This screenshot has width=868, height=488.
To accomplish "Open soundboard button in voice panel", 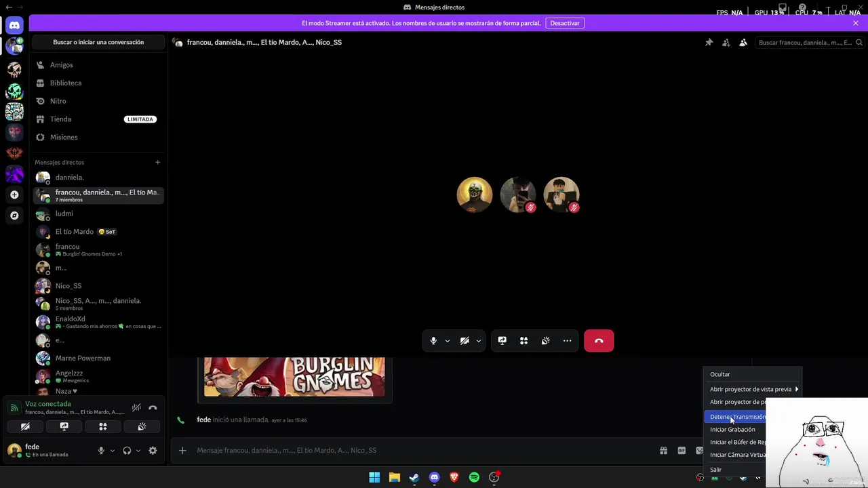I will pyautogui.click(x=142, y=426).
